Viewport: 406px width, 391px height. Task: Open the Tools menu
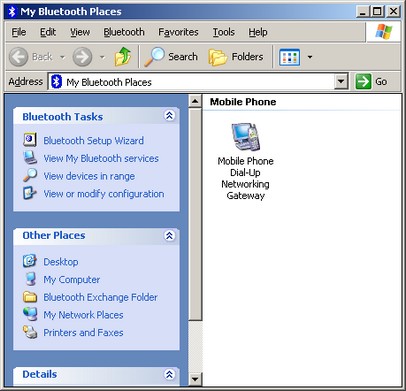click(224, 32)
